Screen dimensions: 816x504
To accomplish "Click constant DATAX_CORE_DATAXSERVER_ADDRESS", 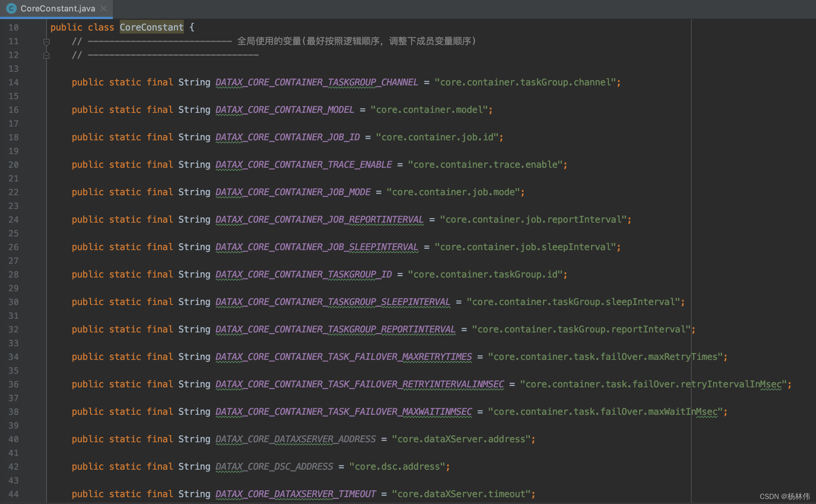I will coord(295,439).
